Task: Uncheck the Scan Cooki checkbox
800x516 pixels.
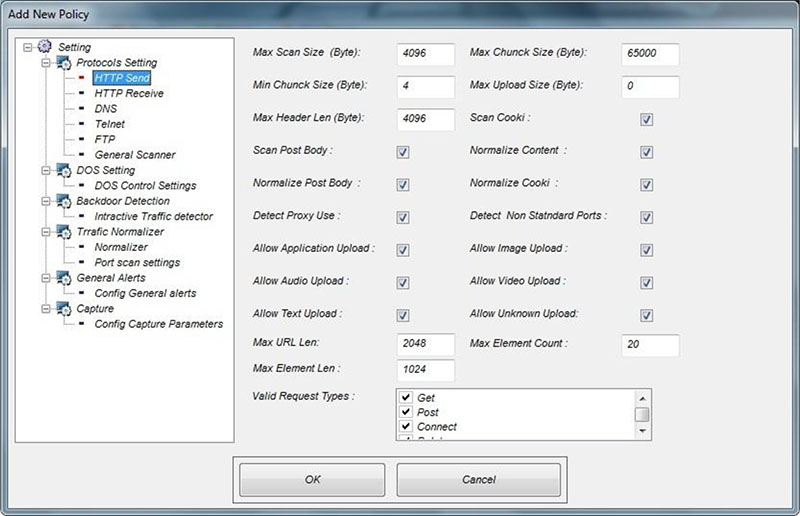Action: 646,119
